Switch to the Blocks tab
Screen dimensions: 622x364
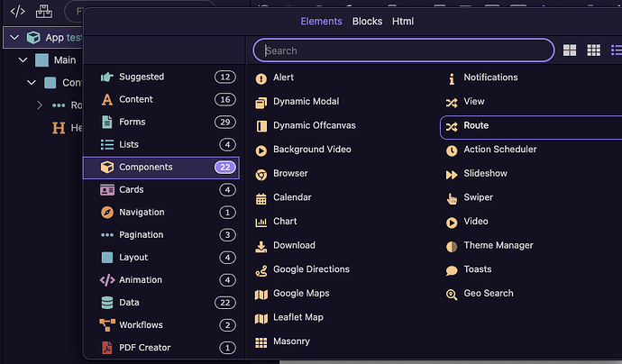tap(367, 22)
